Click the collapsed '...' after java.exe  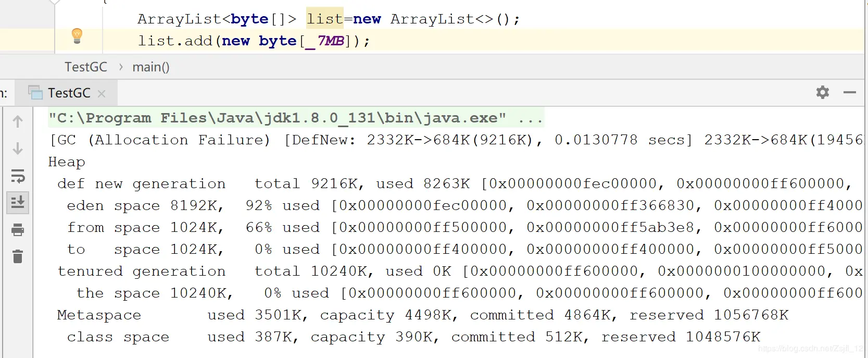coord(531,118)
